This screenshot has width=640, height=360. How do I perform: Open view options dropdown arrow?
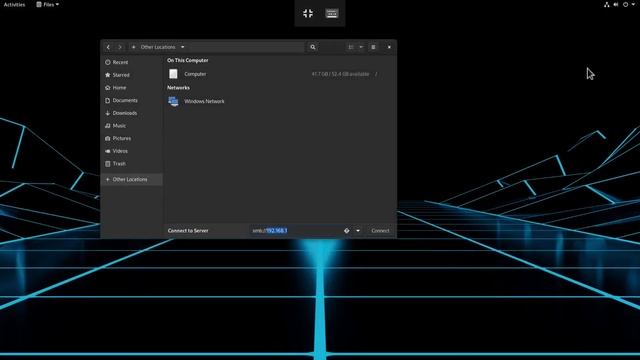(x=361, y=47)
